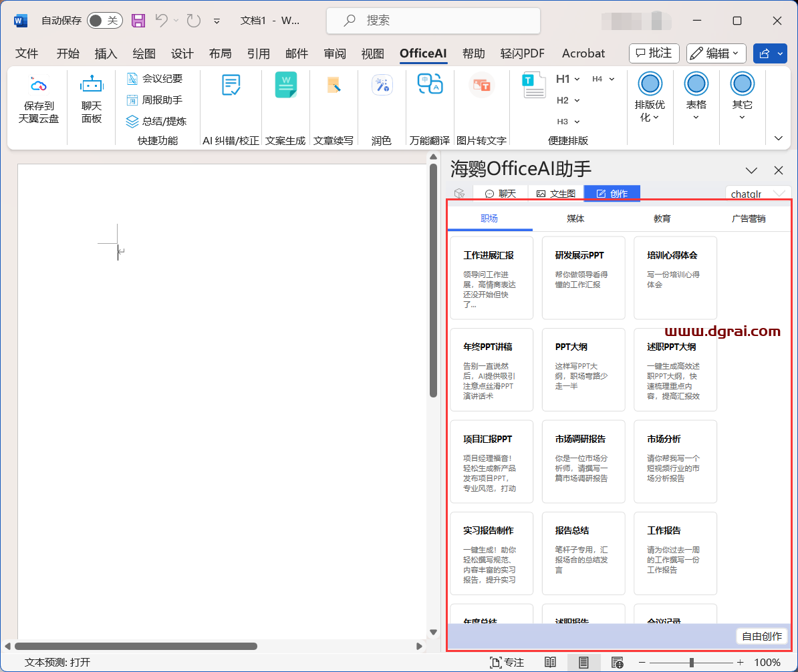Screen dimensions: 798x672
Task: Click the 文章续写 pencil icon
Action: tap(334, 85)
